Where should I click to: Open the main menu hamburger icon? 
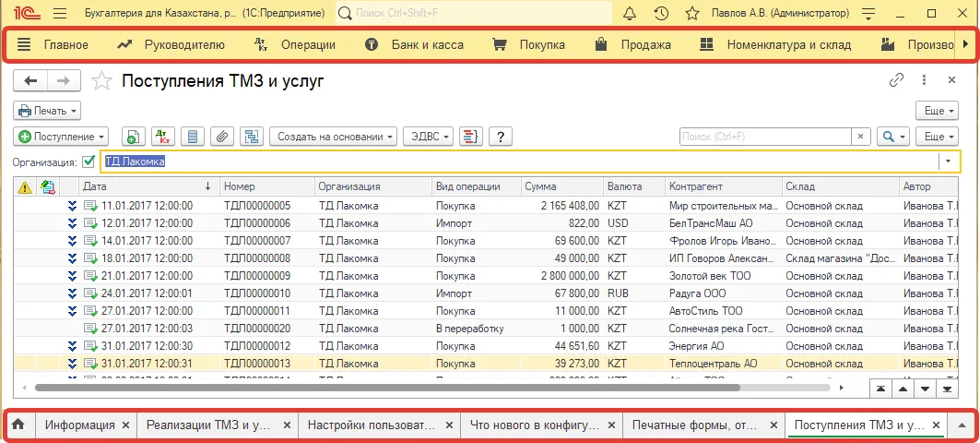tap(60, 13)
